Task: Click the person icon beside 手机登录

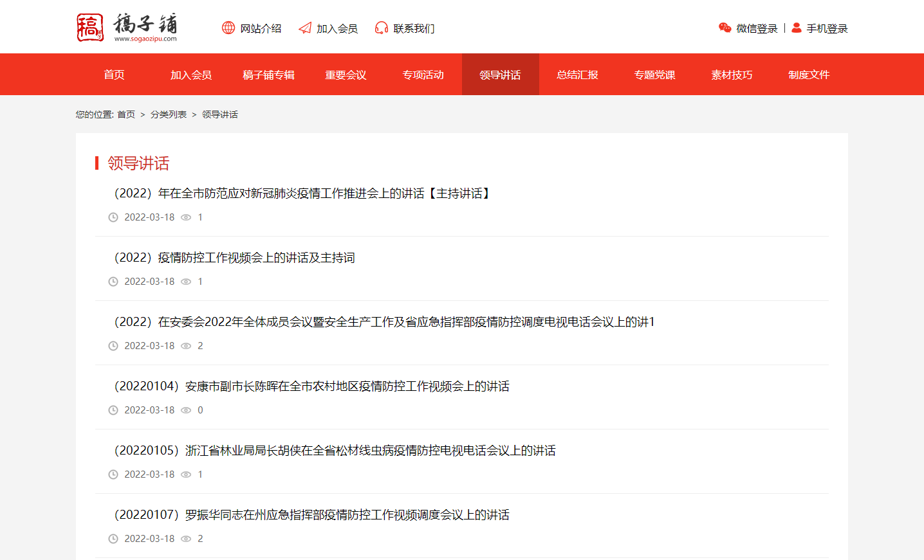Action: pyautogui.click(x=796, y=28)
